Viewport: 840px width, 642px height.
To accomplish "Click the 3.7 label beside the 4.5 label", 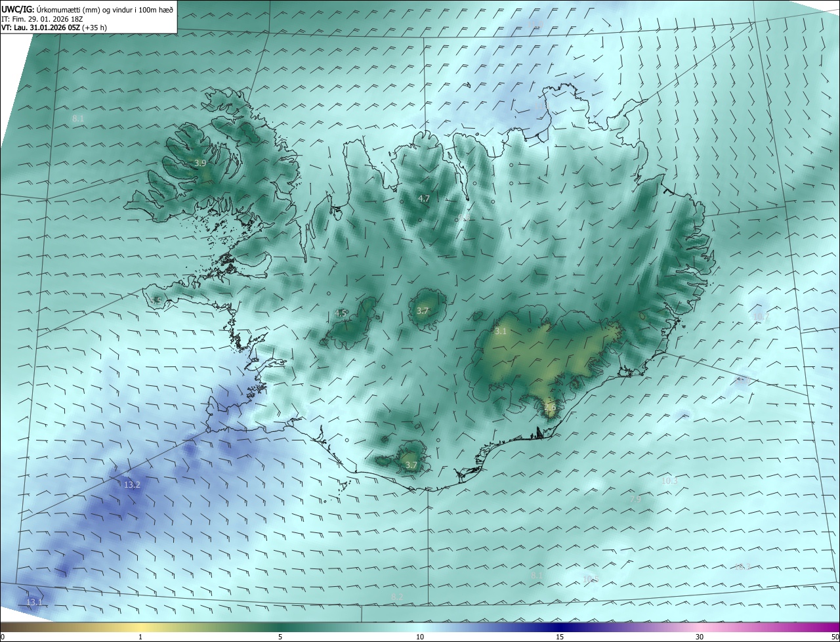I will tap(423, 310).
